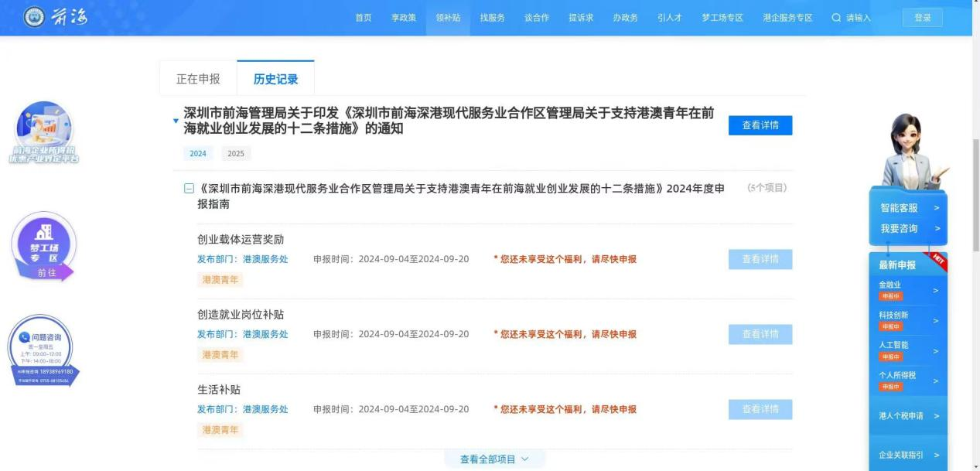Select the 2024 year filter tag
Screen dimensions: 980x471
point(198,153)
